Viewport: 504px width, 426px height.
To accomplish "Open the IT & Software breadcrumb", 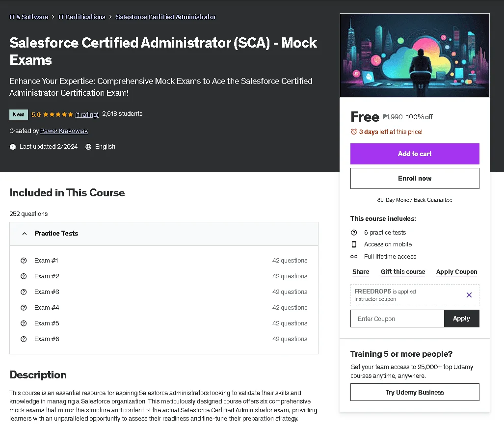I will pos(28,17).
